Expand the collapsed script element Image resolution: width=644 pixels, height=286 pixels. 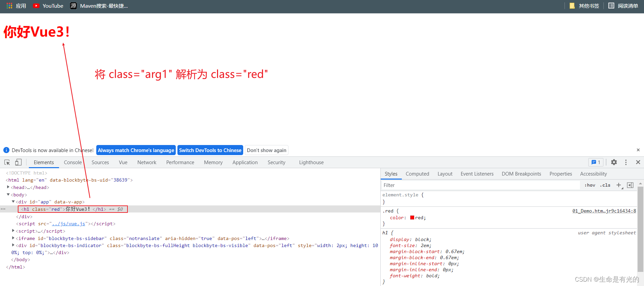click(13, 231)
